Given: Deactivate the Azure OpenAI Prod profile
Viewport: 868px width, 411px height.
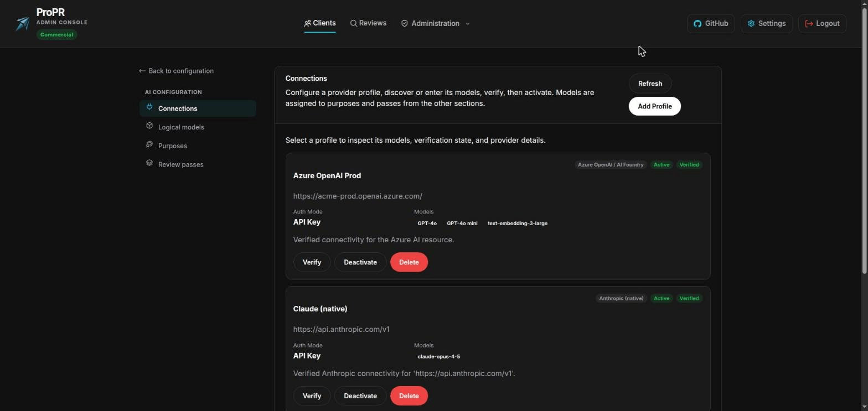Looking at the screenshot, I should point(360,262).
